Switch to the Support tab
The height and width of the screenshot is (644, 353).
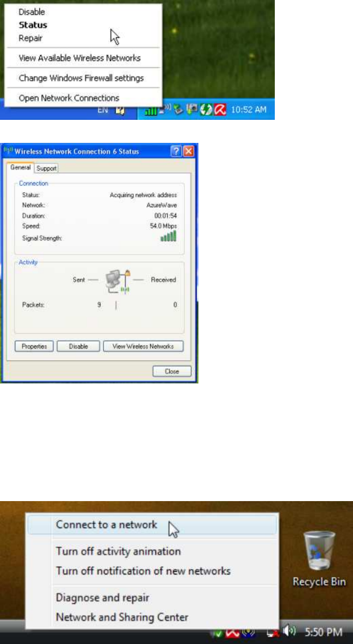(47, 168)
